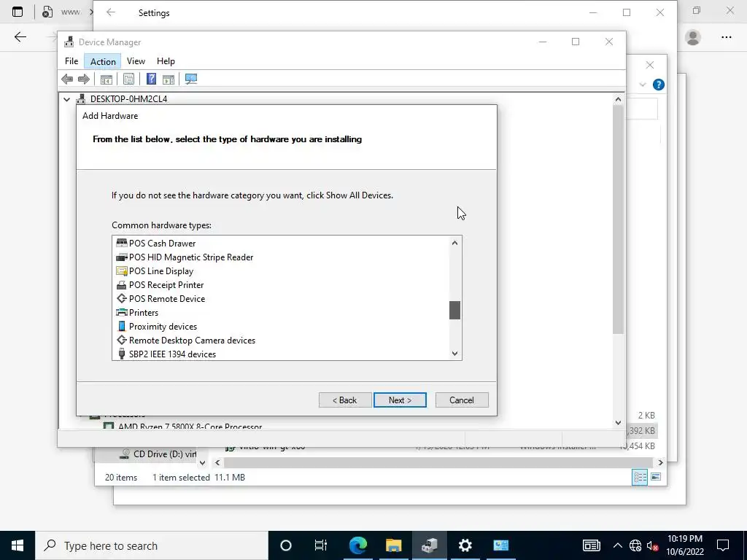Click the Cortana circle on the taskbar

pos(286,545)
